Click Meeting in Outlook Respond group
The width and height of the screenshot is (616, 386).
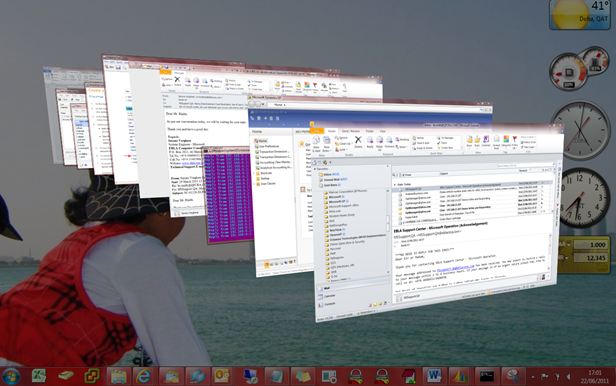click(402, 139)
